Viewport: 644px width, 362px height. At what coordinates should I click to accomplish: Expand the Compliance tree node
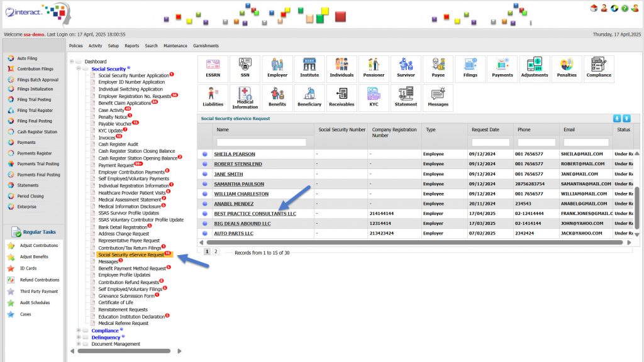[x=79, y=331]
